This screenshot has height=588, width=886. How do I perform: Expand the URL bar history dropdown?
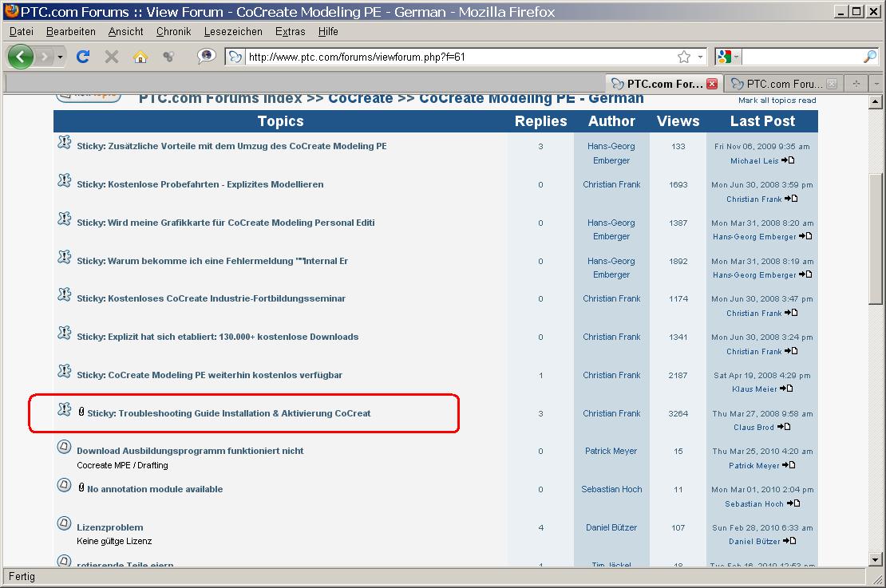701,57
